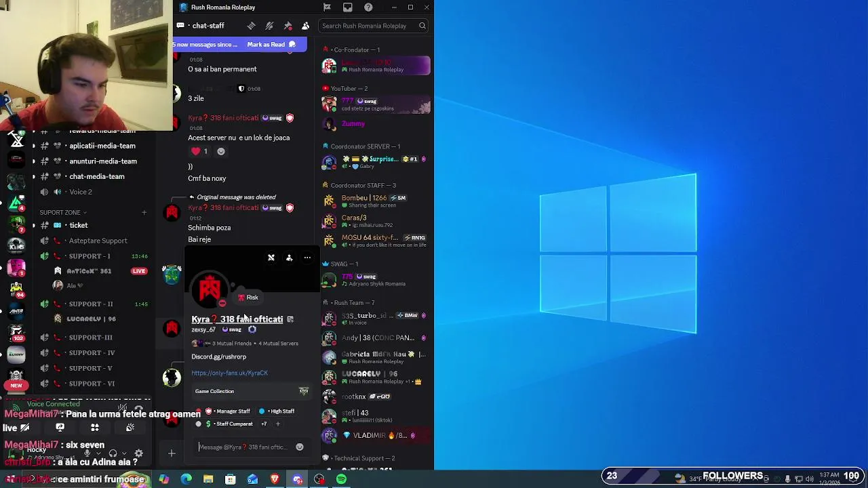The height and width of the screenshot is (488, 868).
Task: Click the flag icon in Discord title bar
Action: pos(327,7)
